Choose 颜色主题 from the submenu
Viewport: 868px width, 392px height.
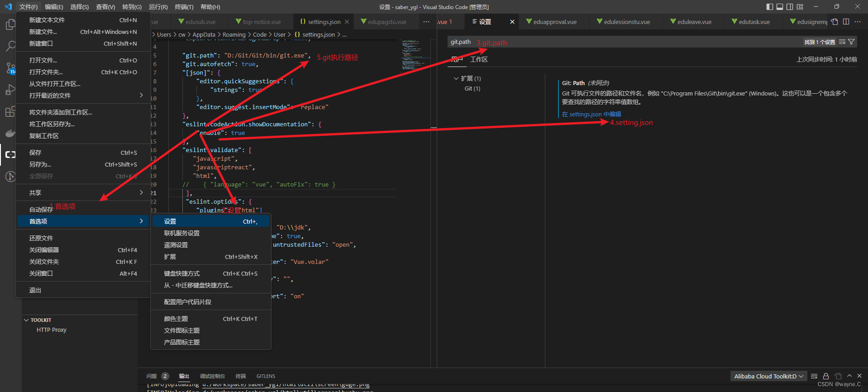[211, 319]
